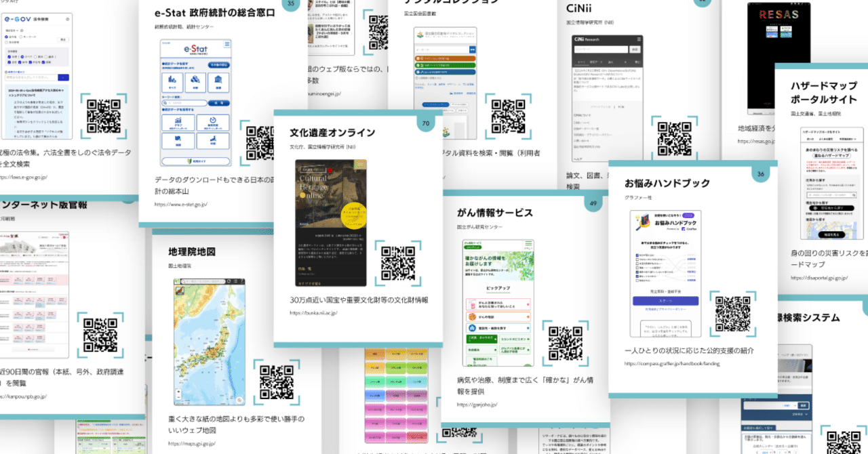
Task: Click the すべて bar-chart icon in e-Stat preview
Action: 172,80
